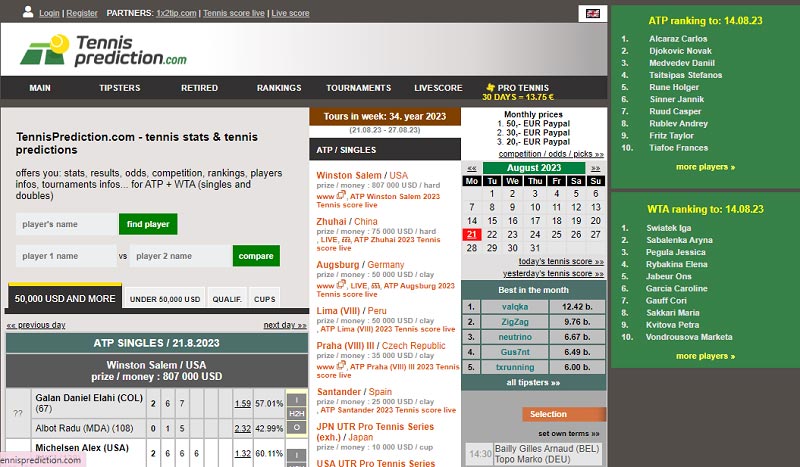Open competition / odds / picks link
800x467 pixels.
[551, 154]
